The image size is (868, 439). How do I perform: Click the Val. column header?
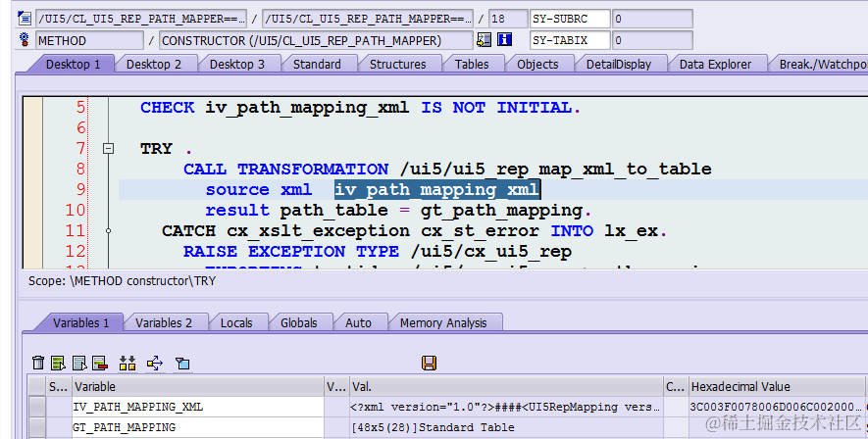pos(506,386)
